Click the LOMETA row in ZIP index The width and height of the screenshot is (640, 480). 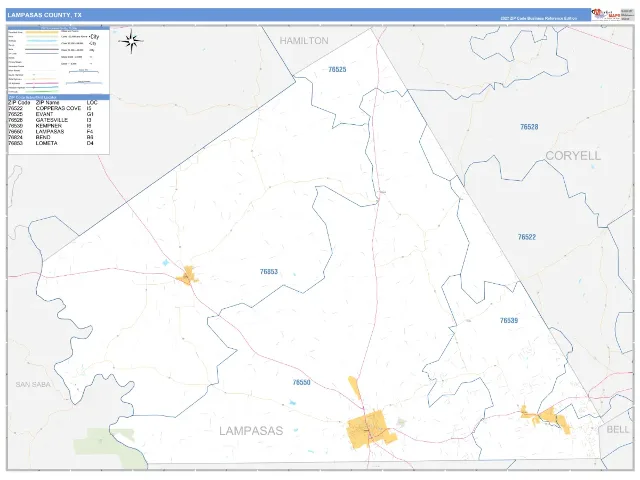(51, 143)
